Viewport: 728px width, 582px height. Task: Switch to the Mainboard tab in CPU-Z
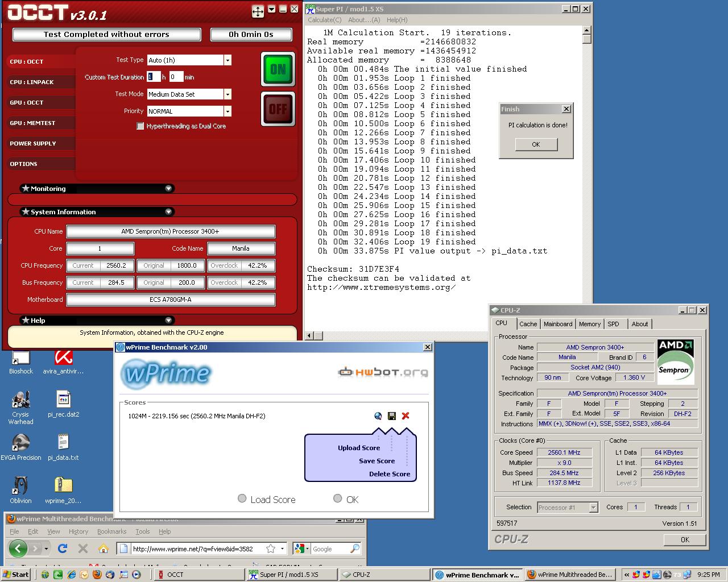pos(558,324)
